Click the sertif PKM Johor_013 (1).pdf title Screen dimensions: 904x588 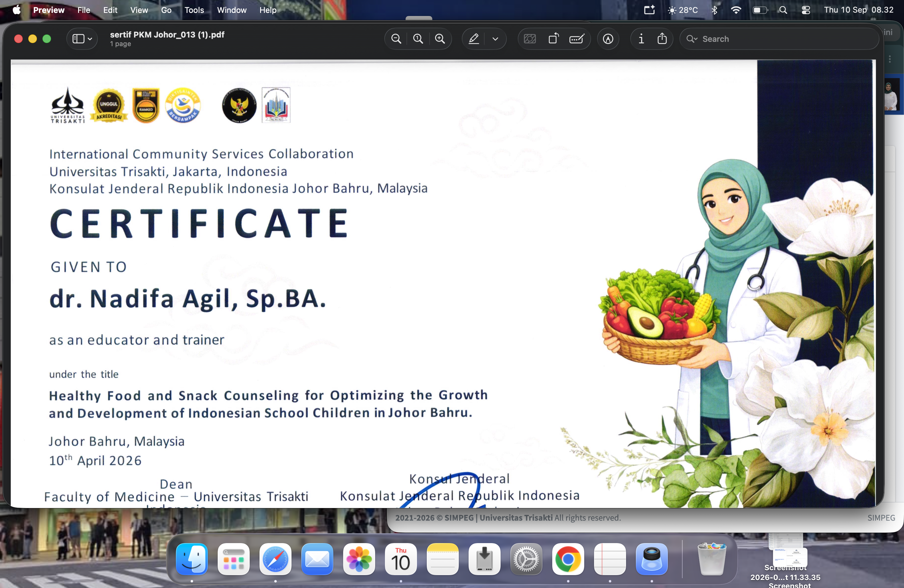pyautogui.click(x=167, y=34)
